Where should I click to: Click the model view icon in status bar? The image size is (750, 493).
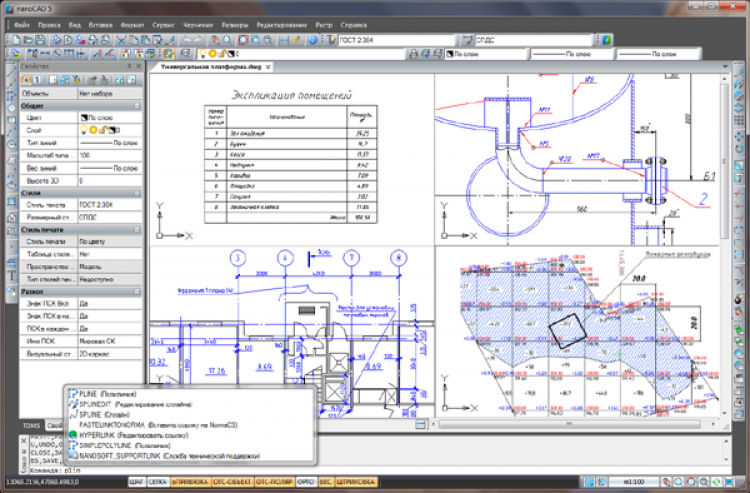pos(590,482)
